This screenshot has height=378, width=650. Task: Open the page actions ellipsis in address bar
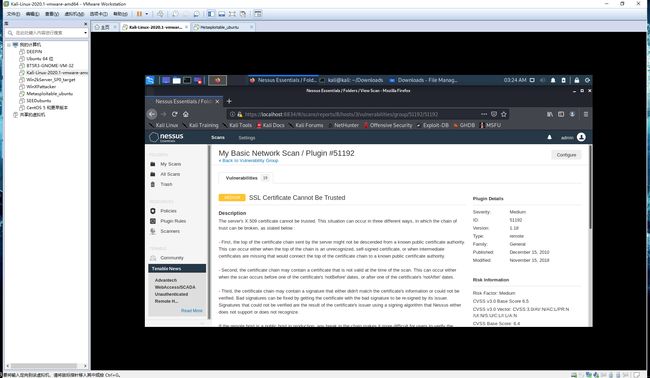(484, 114)
